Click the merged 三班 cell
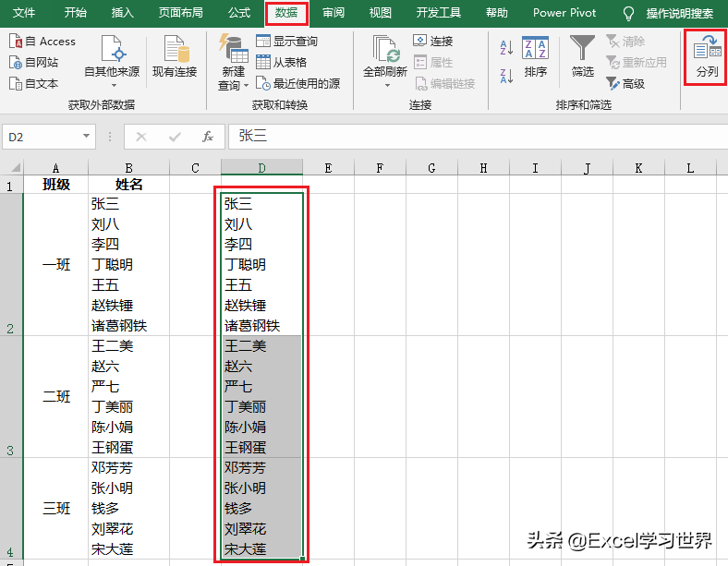The image size is (728, 566). (x=55, y=509)
